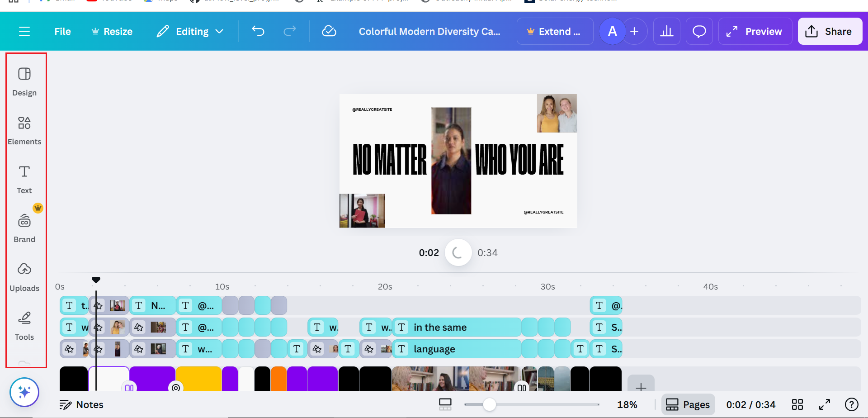Click the grid view icon near Pages
The width and height of the screenshot is (868, 418).
point(797,404)
